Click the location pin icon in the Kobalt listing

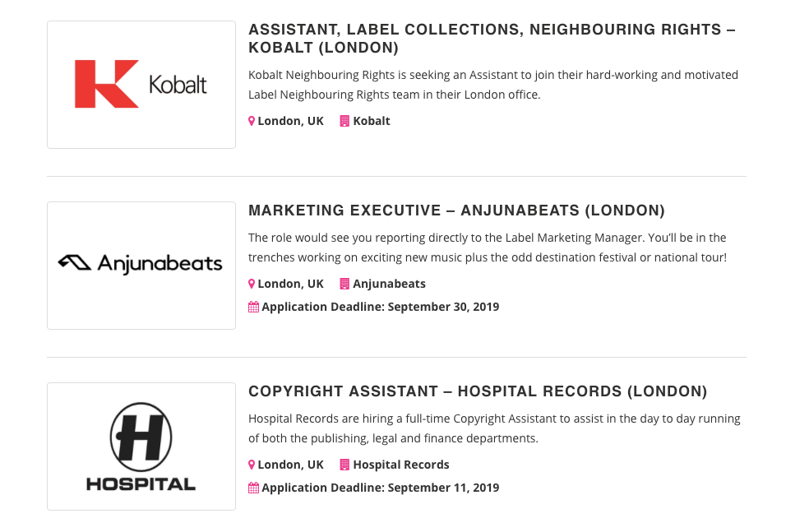coord(252,122)
